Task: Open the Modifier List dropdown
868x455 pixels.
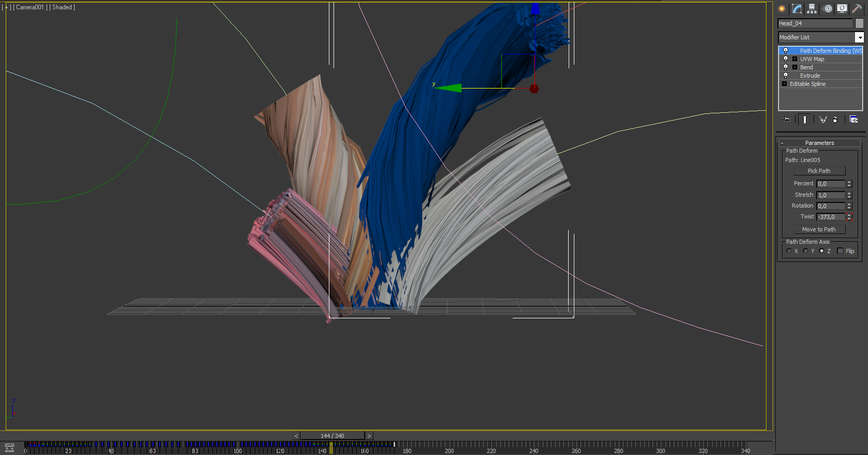Action: 859,37
